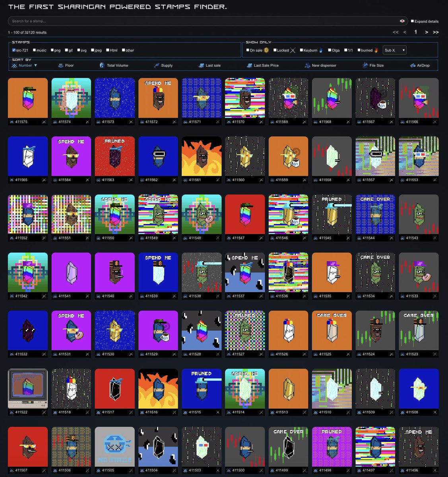The width and height of the screenshot is (448, 477).
Task: Check the png filter box
Action: coord(52,50)
